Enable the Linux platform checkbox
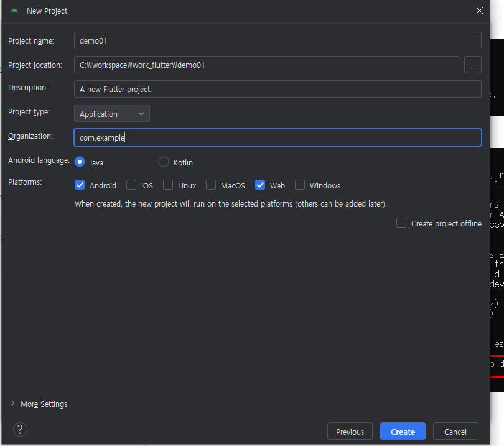 click(168, 185)
